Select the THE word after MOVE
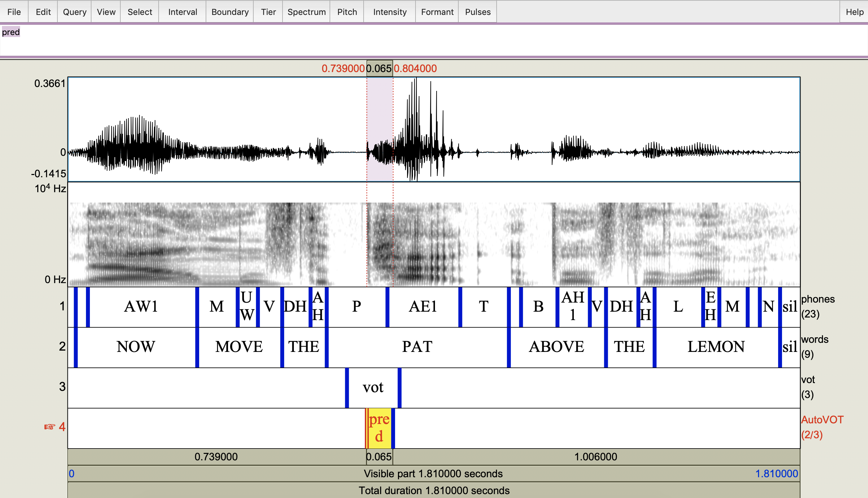868x498 pixels. (x=304, y=347)
